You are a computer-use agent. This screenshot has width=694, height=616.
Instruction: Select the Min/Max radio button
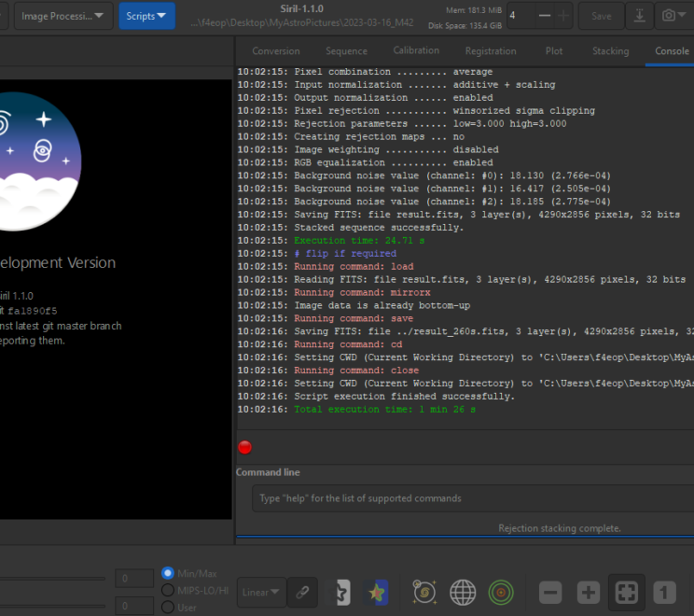click(x=168, y=573)
